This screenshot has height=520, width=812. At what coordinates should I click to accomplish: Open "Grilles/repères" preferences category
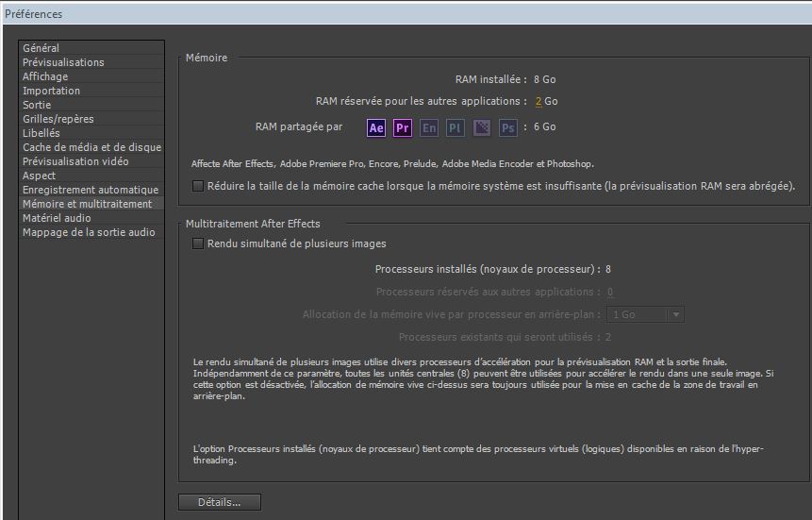pyautogui.click(x=58, y=119)
